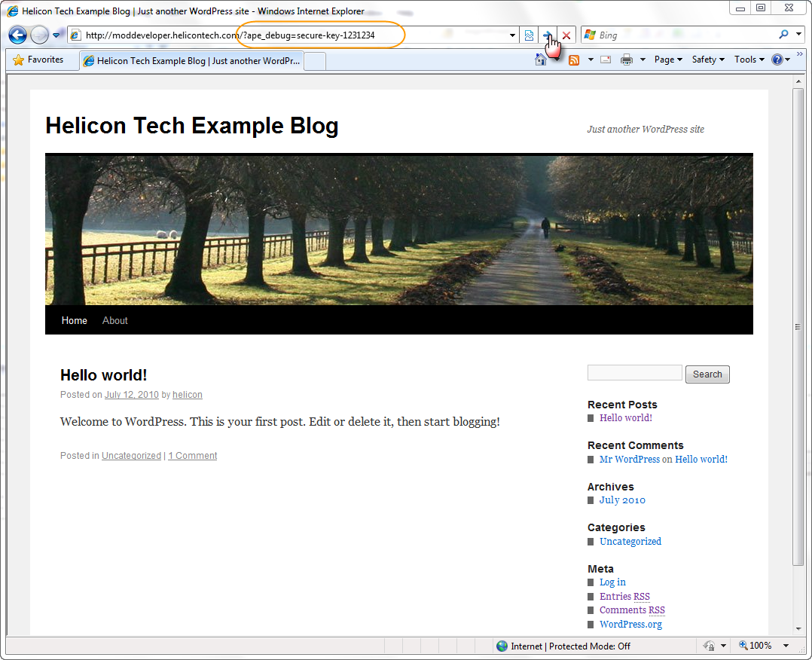
Task: Click the Print printer icon
Action: (x=627, y=60)
